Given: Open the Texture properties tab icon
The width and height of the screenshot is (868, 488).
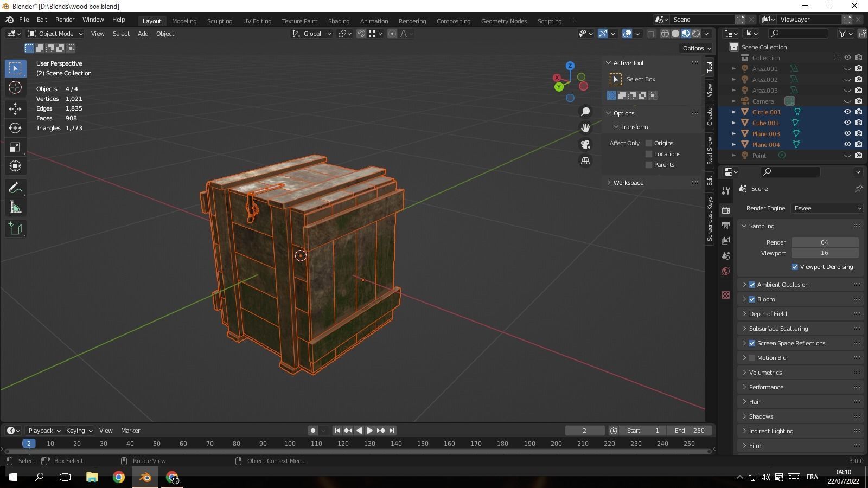Looking at the screenshot, I should pos(726,295).
